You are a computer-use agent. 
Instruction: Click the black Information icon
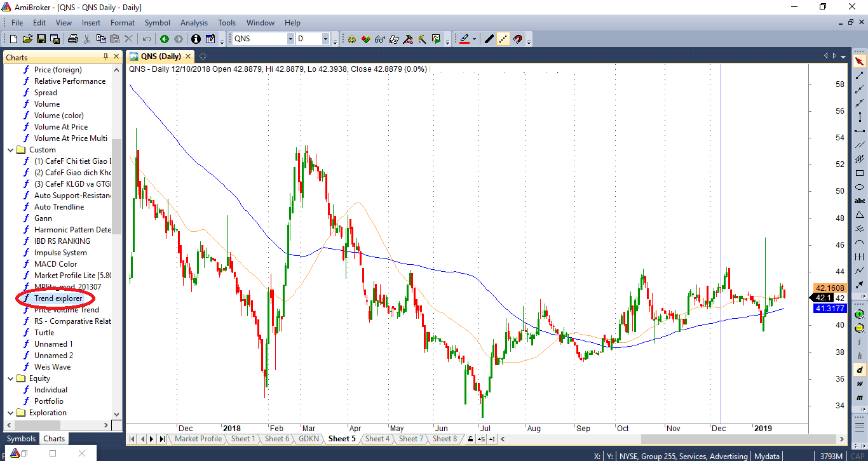[x=196, y=39]
